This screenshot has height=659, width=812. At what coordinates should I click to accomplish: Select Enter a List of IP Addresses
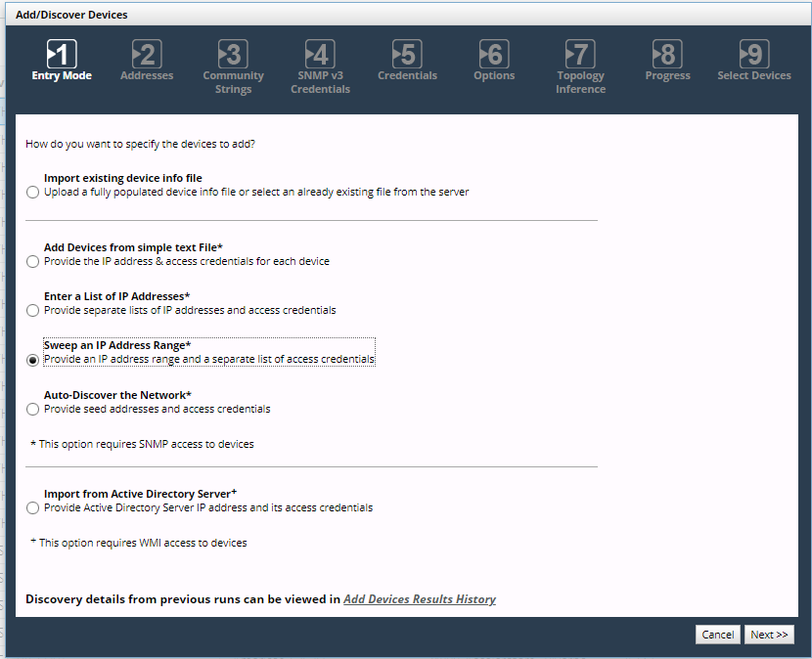tap(33, 311)
